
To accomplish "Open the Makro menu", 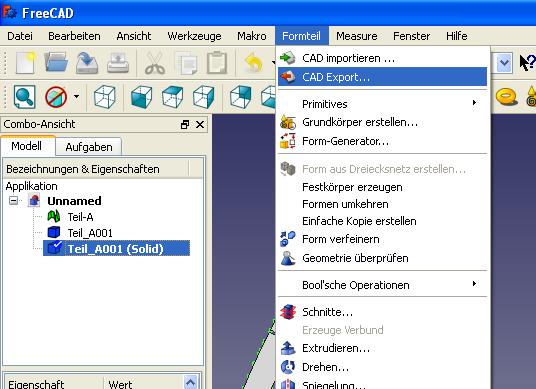I will click(x=252, y=36).
